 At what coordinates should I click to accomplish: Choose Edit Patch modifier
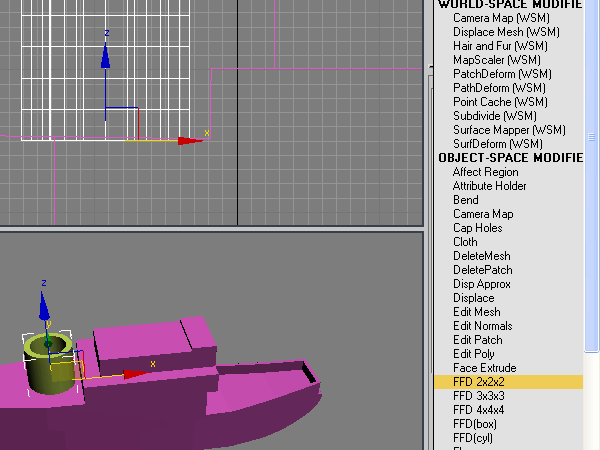tap(478, 340)
